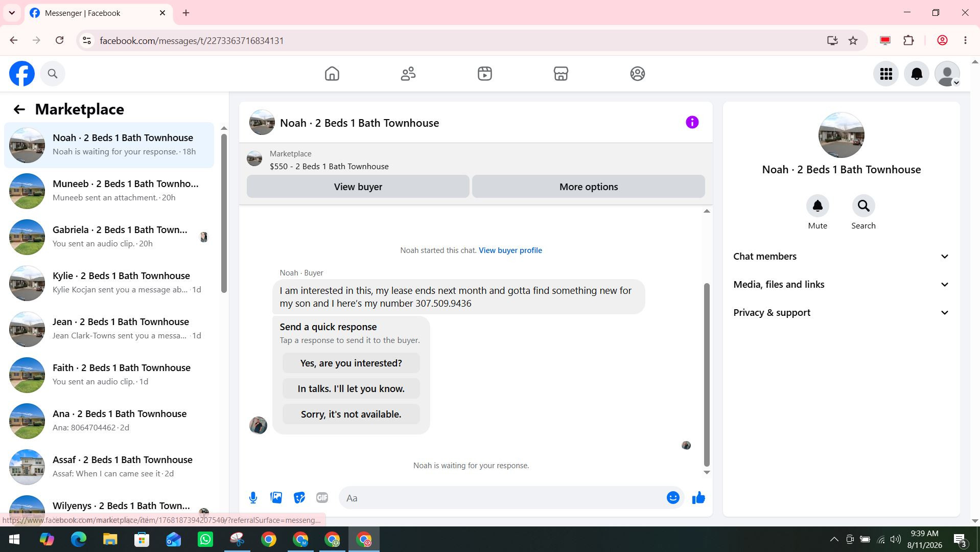Choose a GIF
This screenshot has width=980, height=552.
(322, 498)
